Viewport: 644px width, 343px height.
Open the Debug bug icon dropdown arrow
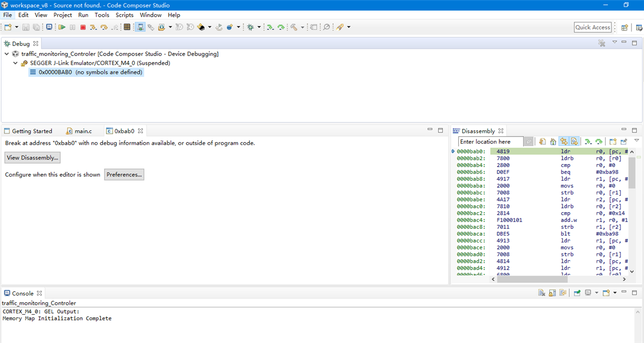(x=259, y=27)
